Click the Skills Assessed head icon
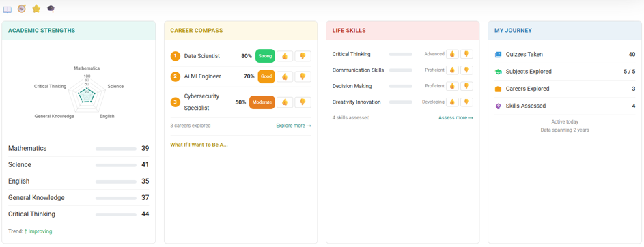The height and width of the screenshot is (247, 644). 499,106
